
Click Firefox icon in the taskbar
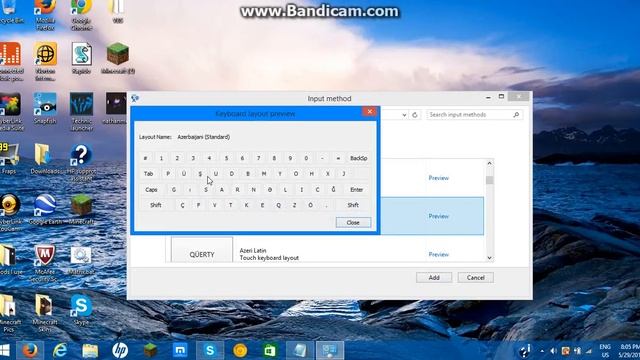pyautogui.click(x=30, y=350)
